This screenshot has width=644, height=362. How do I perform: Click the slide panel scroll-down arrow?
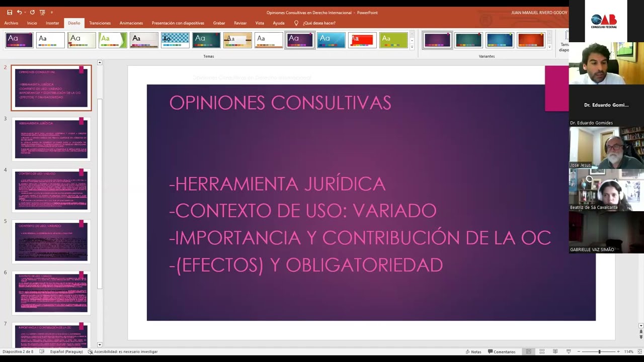click(100, 345)
